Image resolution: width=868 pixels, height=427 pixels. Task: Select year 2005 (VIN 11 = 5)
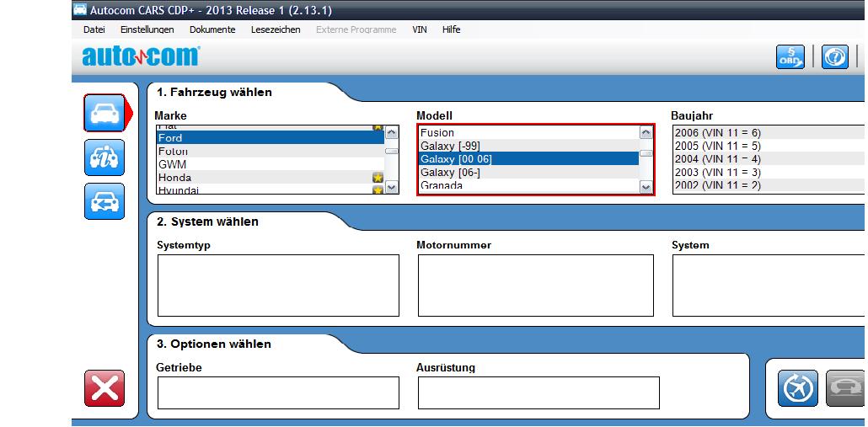pyautogui.click(x=769, y=146)
